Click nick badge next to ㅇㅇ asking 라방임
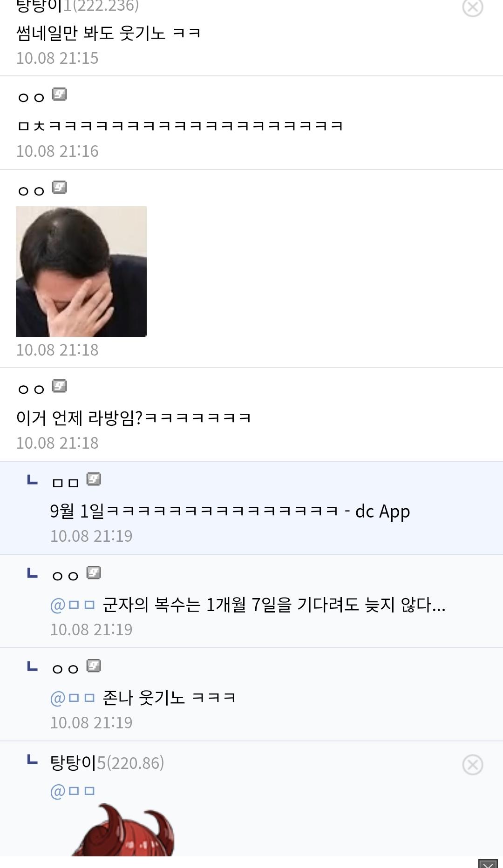Screen dimensions: 503x868 (59, 386)
